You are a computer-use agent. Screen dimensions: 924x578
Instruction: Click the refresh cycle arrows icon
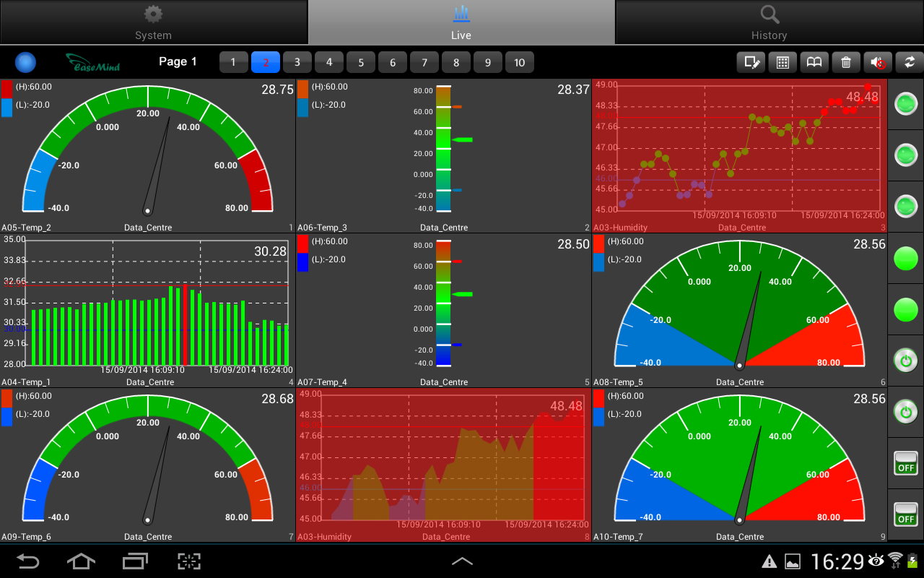[x=910, y=62]
